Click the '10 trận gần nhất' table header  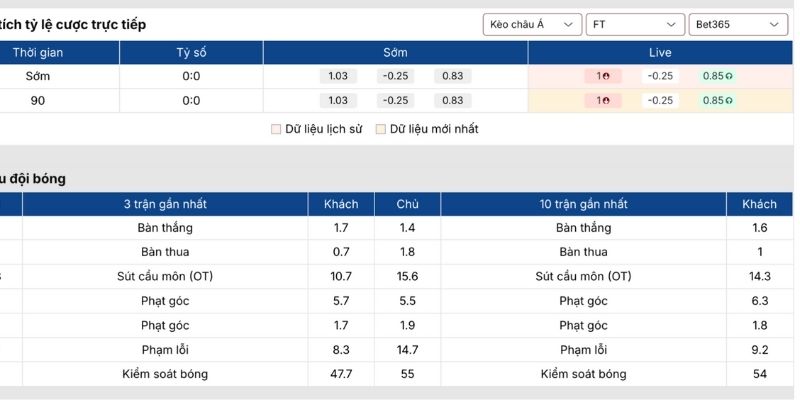point(583,204)
